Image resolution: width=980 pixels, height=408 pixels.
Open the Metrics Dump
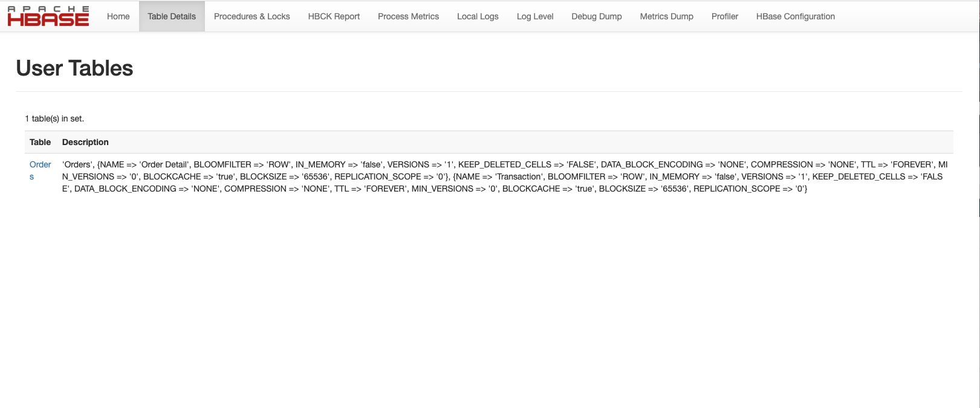pyautogui.click(x=667, y=16)
